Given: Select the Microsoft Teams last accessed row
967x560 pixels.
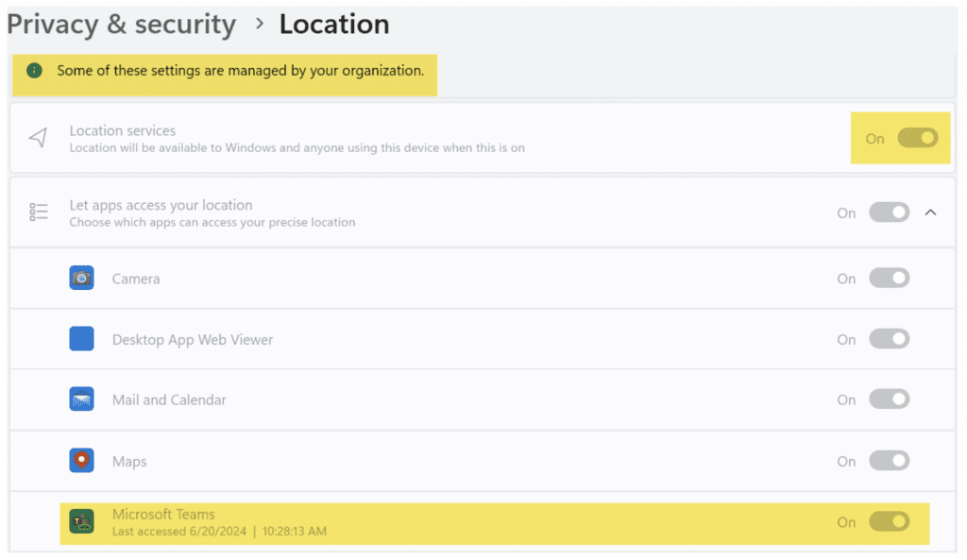Looking at the screenshot, I should [495, 523].
